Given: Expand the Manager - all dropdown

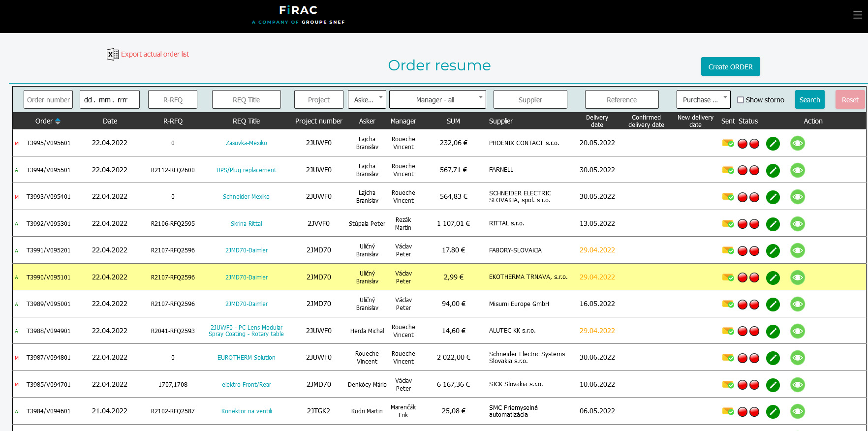Looking at the screenshot, I should [437, 99].
